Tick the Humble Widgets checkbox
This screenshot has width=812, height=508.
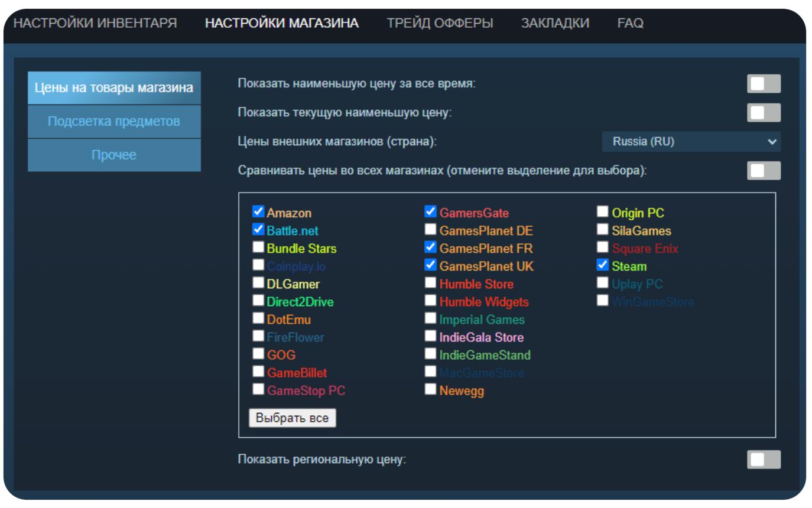pyautogui.click(x=431, y=300)
